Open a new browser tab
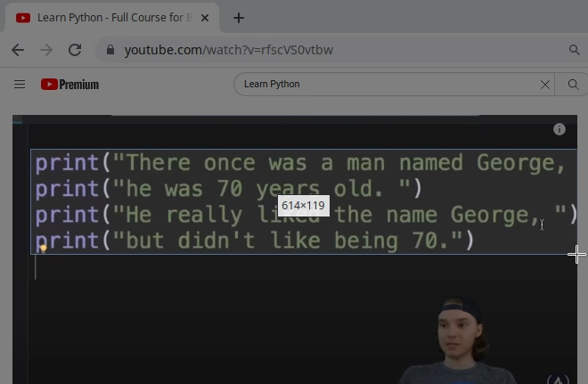The height and width of the screenshot is (384, 588). (239, 18)
